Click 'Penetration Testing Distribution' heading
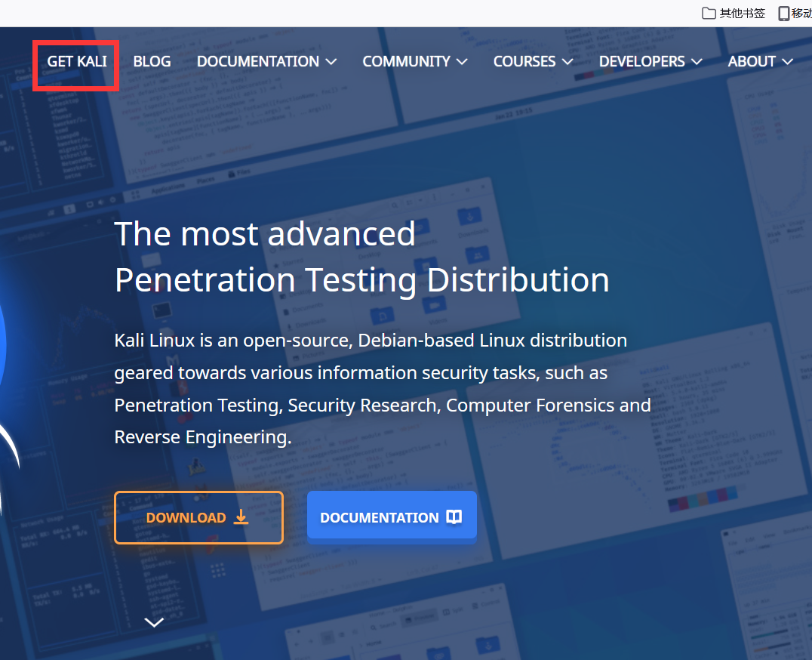Screen dimensions: 812x660 click(362, 280)
